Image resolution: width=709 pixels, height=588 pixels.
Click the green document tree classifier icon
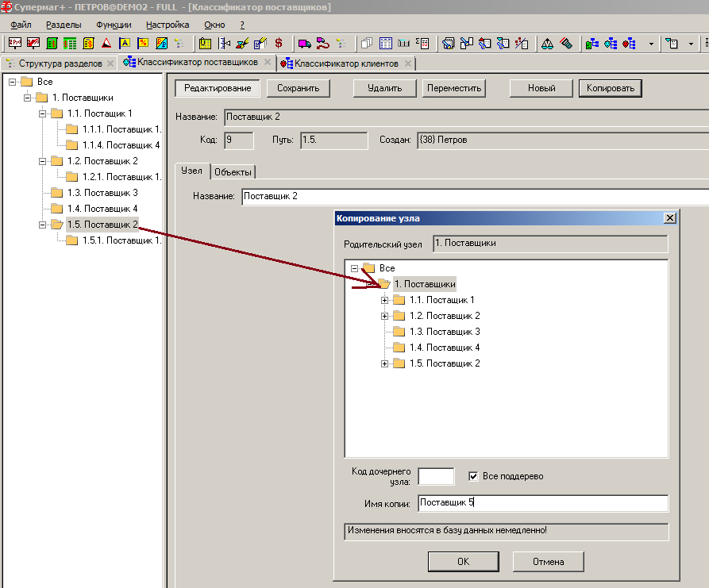(591, 44)
